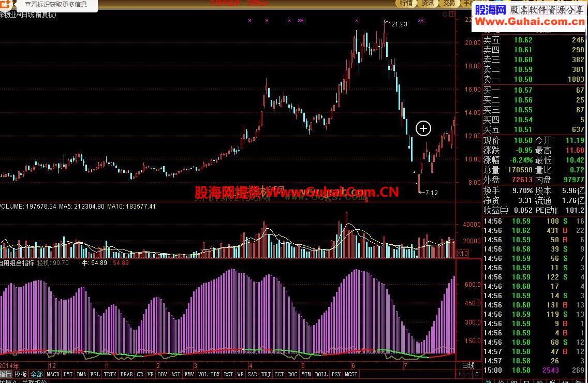This screenshot has height=383, width=588.
Task: Select the 卖三 10.60 order row
Action: tap(534, 60)
